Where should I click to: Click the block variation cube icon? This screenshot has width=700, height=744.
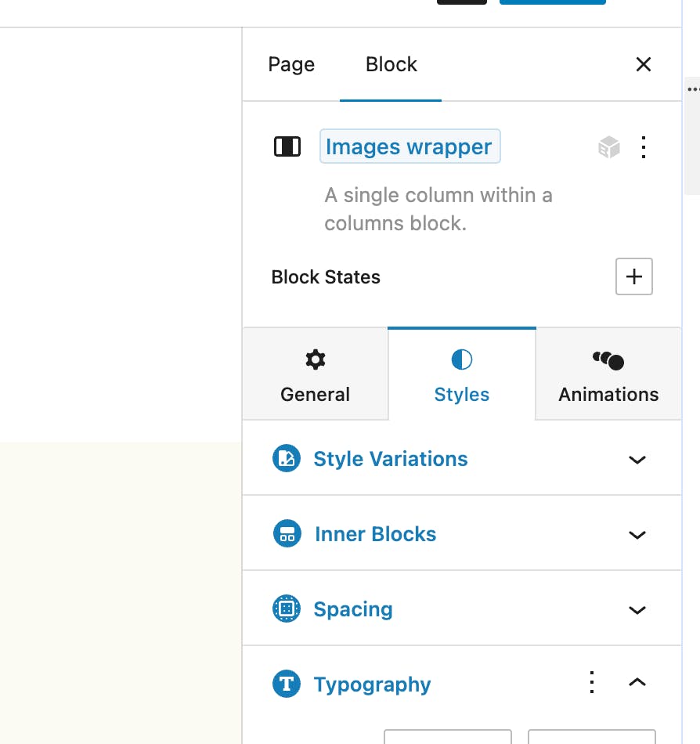(x=609, y=146)
